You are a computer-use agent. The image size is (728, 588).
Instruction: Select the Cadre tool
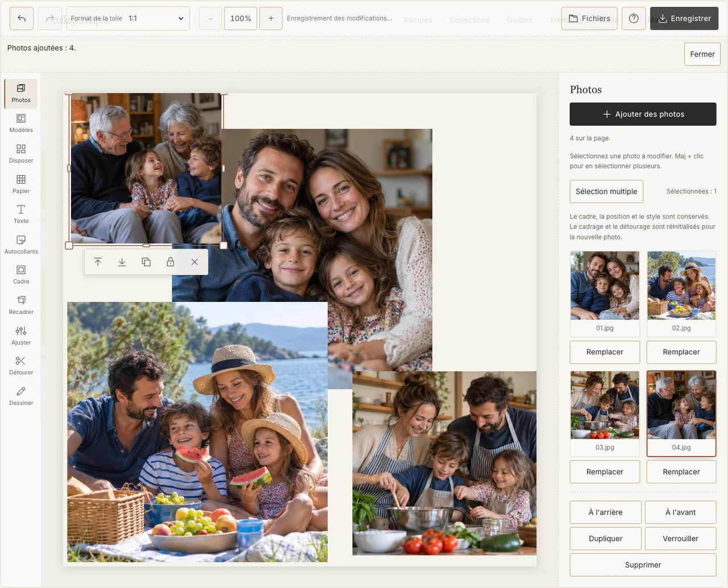pos(21,275)
